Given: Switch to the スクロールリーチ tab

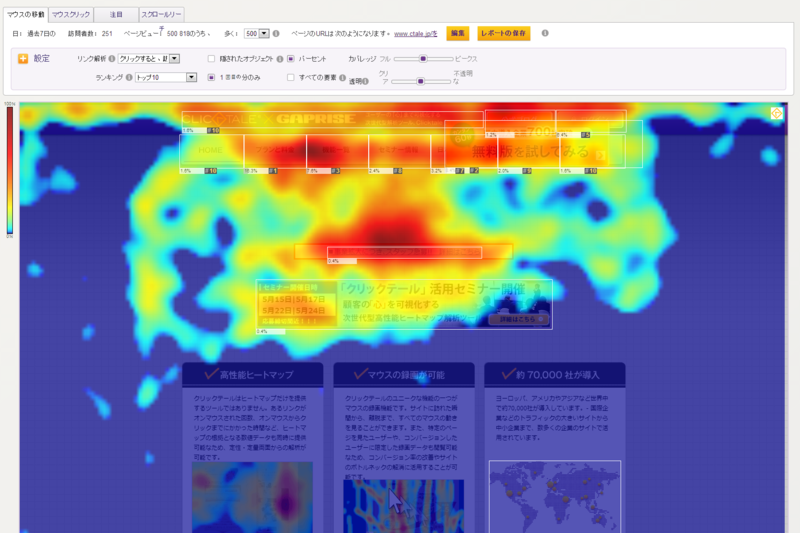Looking at the screenshot, I should [x=161, y=15].
